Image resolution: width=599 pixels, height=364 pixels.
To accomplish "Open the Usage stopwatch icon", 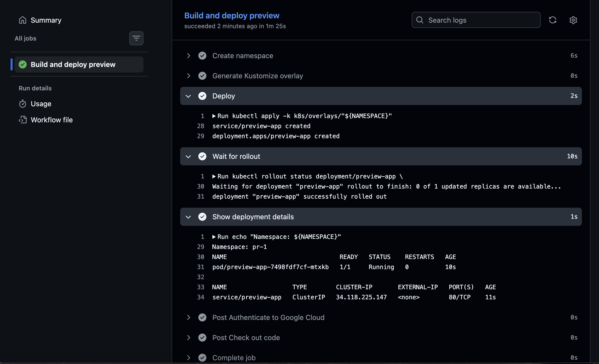I will point(23,104).
